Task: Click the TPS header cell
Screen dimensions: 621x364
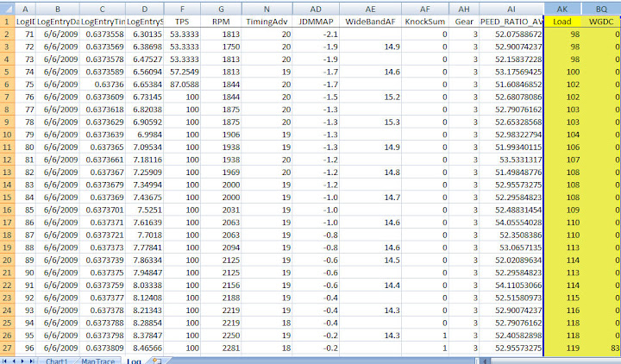Action: [x=182, y=22]
